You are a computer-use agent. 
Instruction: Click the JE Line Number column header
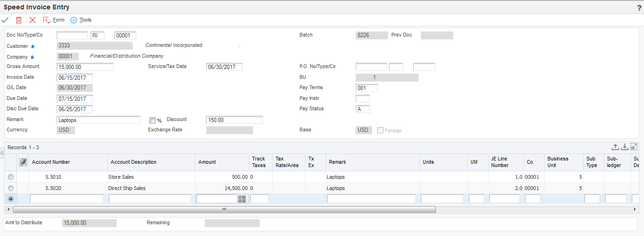click(x=506, y=162)
